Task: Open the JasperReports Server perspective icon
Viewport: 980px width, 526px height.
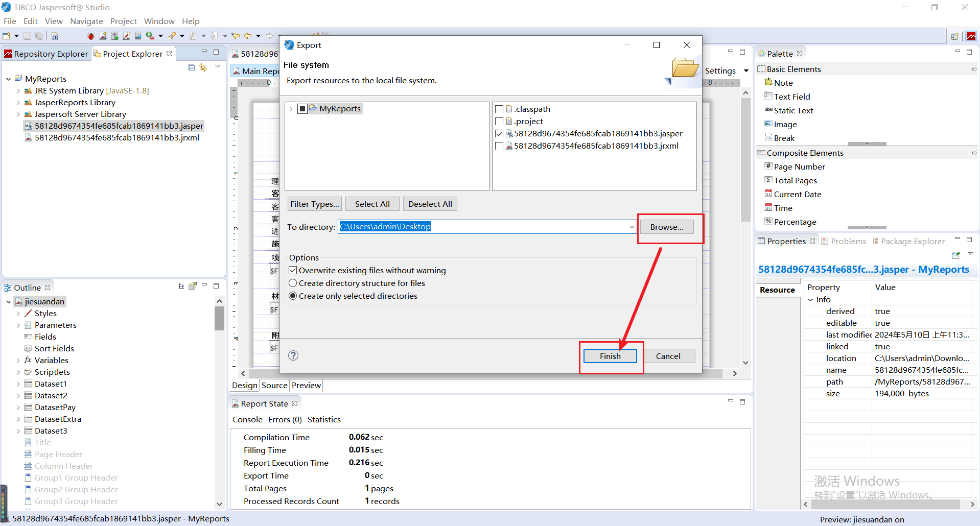Action: 971,36
